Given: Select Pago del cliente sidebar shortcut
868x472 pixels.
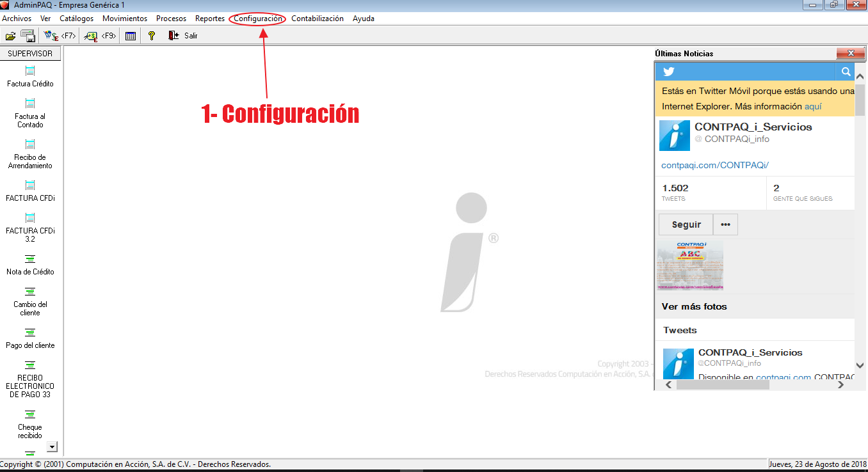Looking at the screenshot, I should tap(30, 338).
